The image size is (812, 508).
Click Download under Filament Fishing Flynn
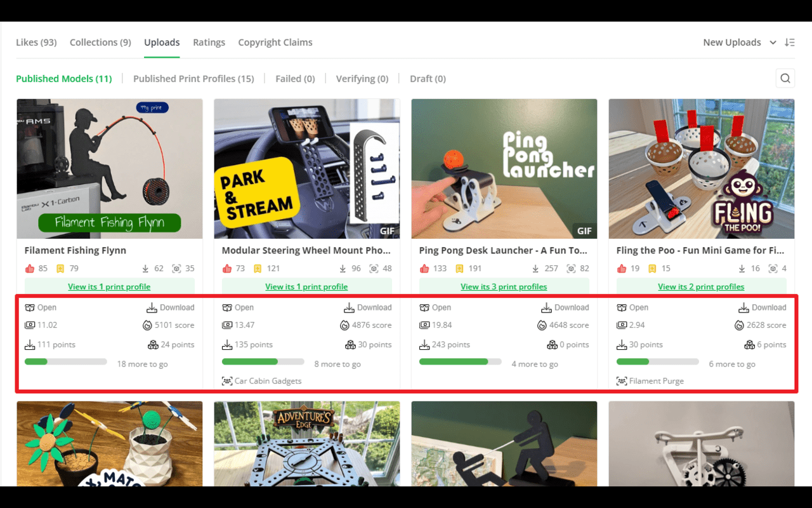[170, 307]
